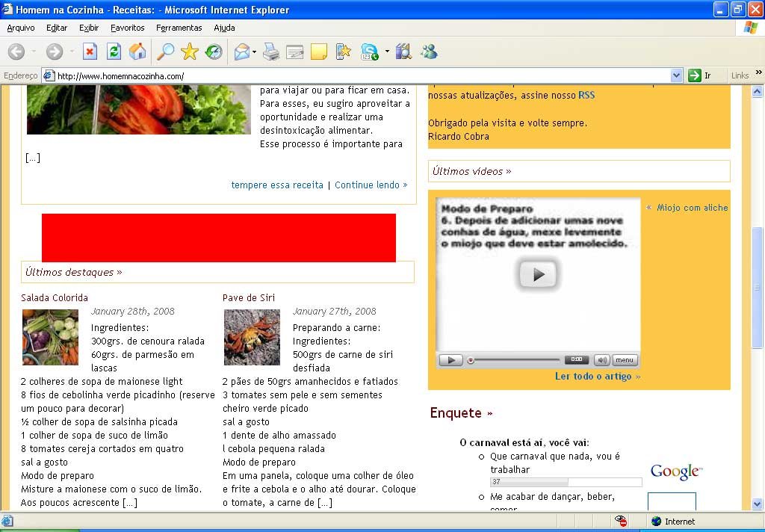Click the Ir (Go) button

tap(699, 75)
